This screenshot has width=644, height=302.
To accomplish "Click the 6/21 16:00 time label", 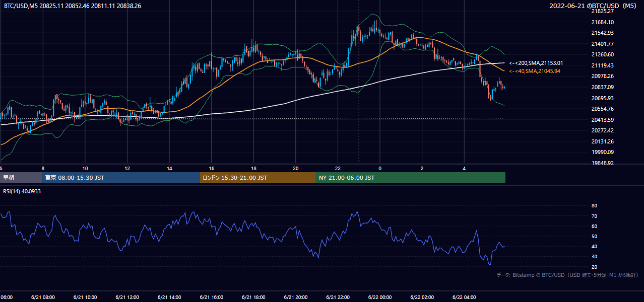I will point(212,297).
